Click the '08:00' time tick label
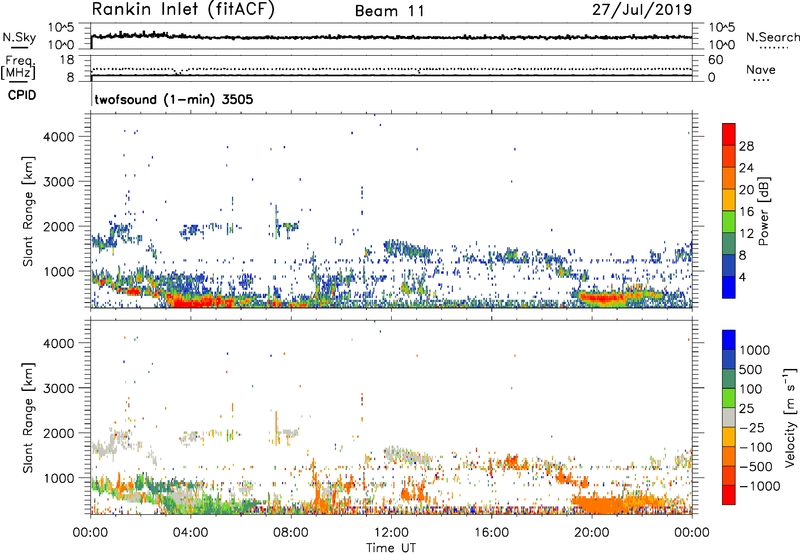Image resolution: width=800 pixels, height=554 pixels. (291, 533)
